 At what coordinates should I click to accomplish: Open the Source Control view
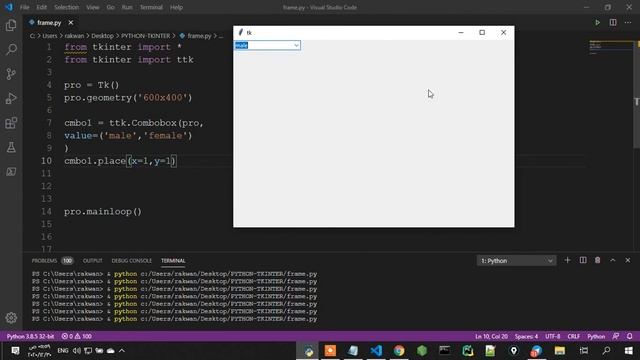pyautogui.click(x=11, y=74)
